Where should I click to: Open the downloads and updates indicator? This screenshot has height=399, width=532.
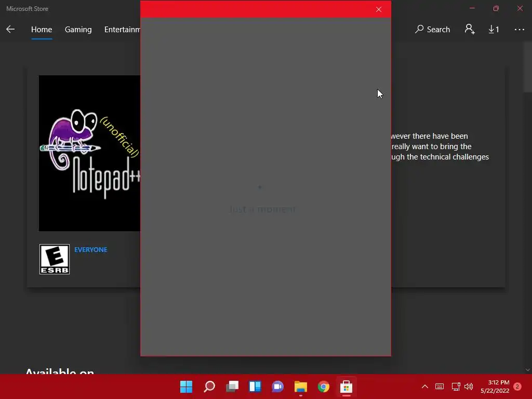pos(494,30)
